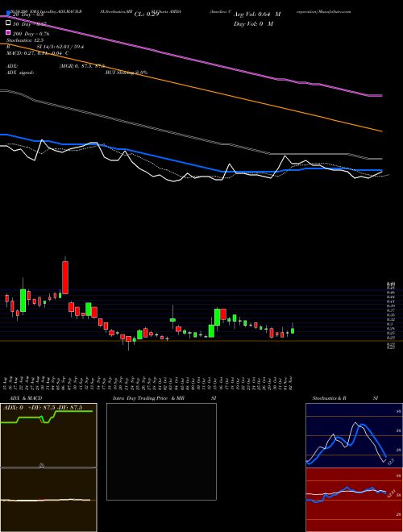
Task: Select the "Avg Vol: 0.64 M" text
Action: pos(257,15)
